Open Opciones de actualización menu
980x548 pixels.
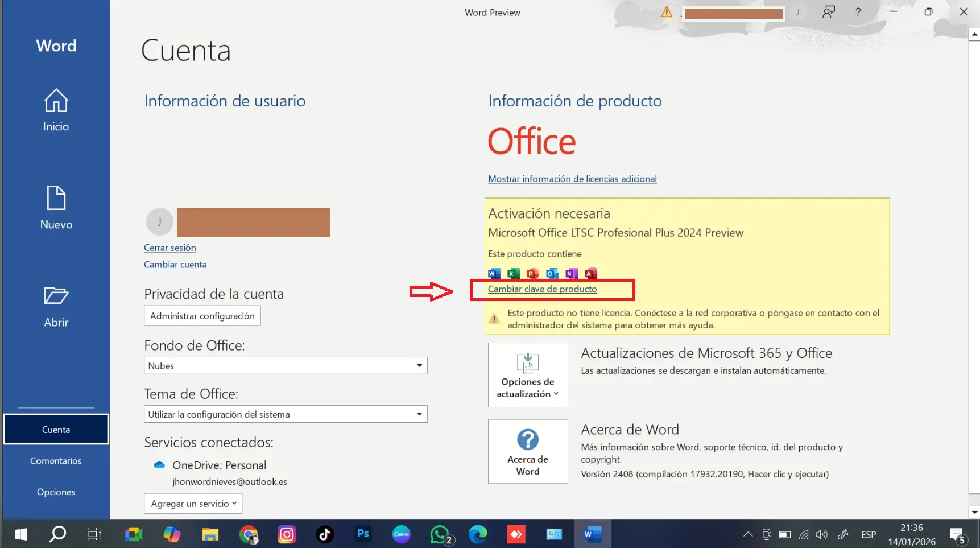[527, 375]
